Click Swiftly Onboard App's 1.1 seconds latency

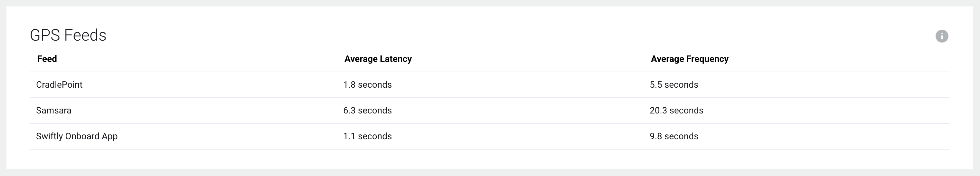[367, 136]
